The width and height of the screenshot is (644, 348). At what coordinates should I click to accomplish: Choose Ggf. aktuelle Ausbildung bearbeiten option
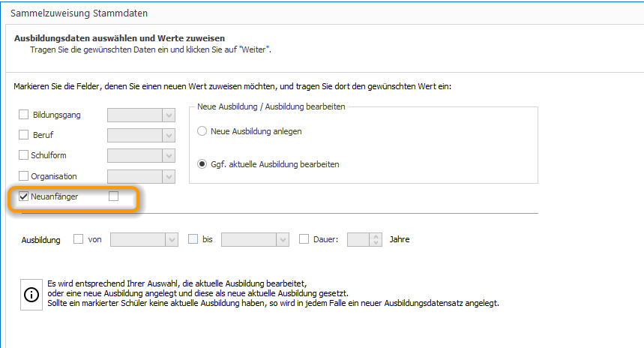202,164
